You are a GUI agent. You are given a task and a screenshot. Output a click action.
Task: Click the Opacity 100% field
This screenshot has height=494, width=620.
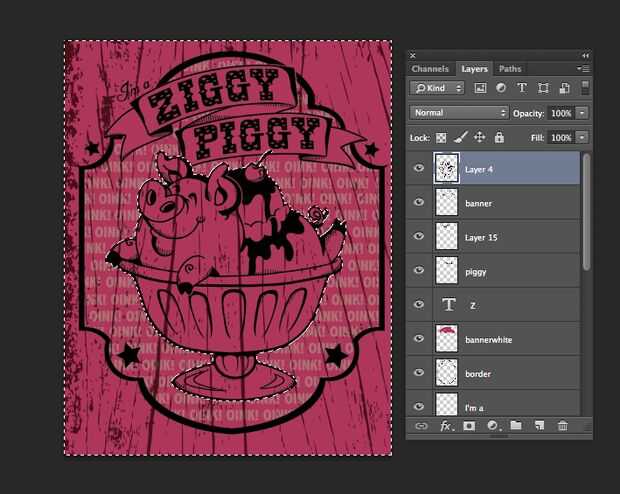click(x=561, y=113)
